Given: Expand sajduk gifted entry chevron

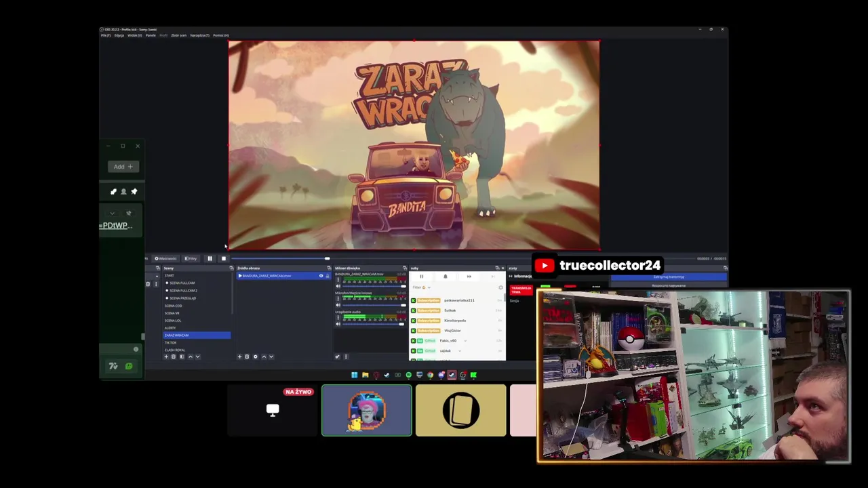Looking at the screenshot, I should click(x=460, y=351).
